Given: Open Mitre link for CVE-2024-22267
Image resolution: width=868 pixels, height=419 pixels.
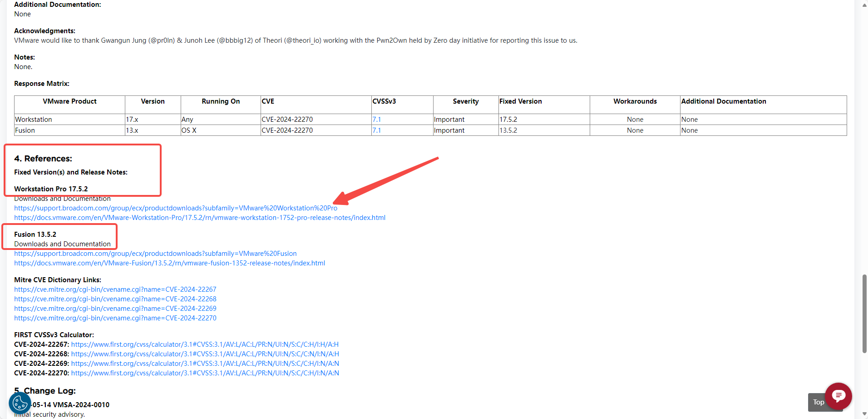Looking at the screenshot, I should point(115,289).
